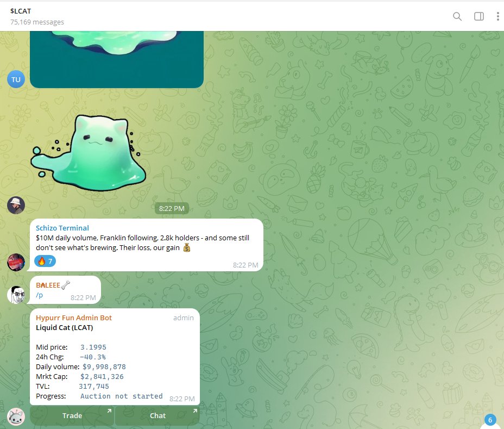Open the three-dot more options menu
The width and height of the screenshot is (504, 429).
497,16
